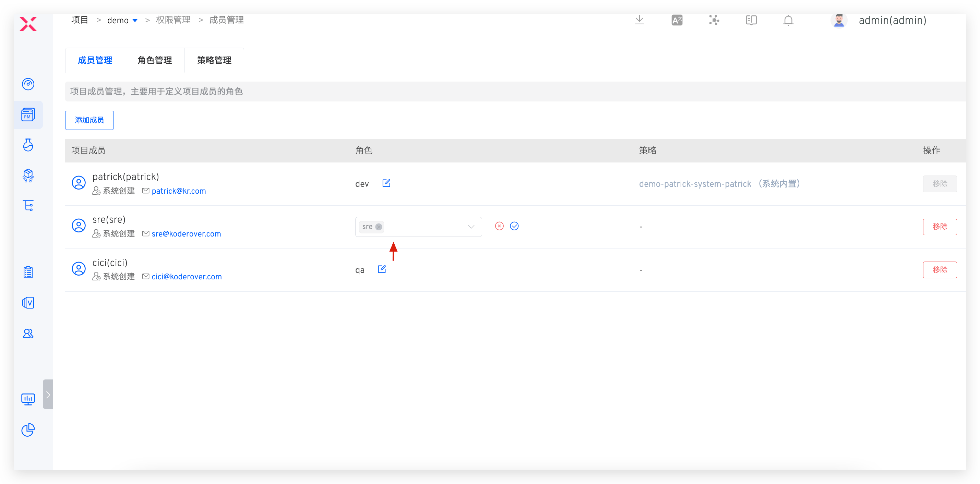Open the user management sidebar icon
This screenshot has width=980, height=484.
[x=28, y=334]
